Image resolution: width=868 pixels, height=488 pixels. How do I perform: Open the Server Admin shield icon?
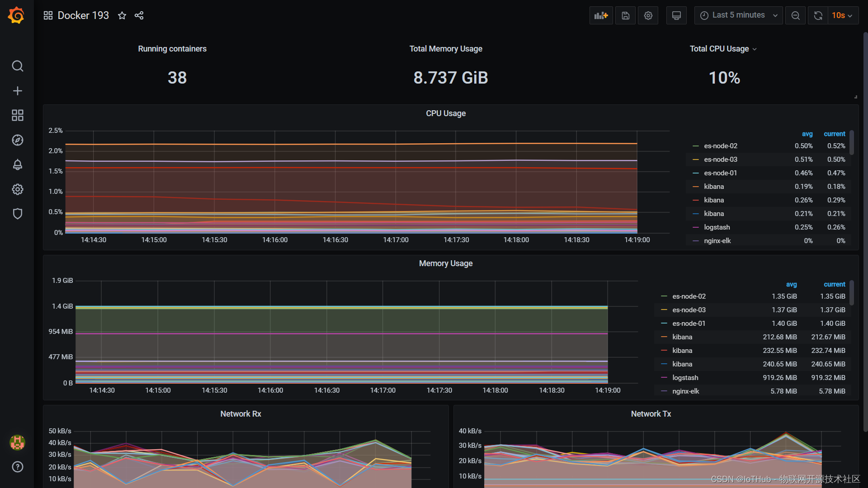tap(17, 214)
